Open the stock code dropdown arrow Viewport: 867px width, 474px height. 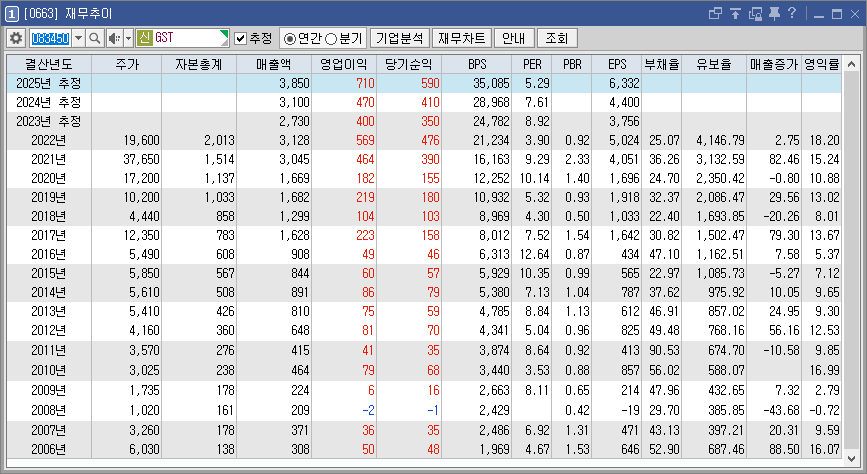point(78,38)
